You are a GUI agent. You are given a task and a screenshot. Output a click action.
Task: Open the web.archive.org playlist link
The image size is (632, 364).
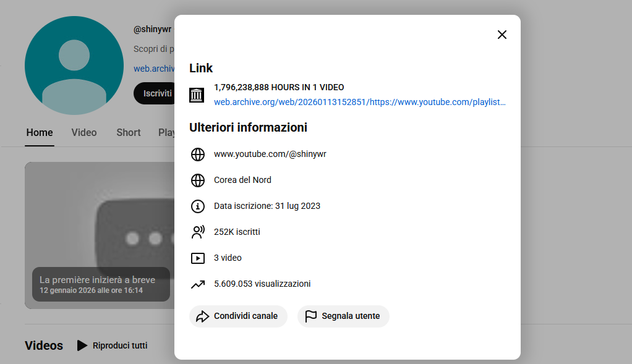click(359, 102)
